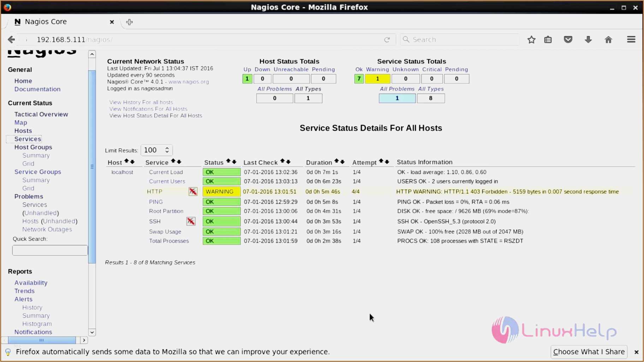Sort Host column ascending arrow
Viewport: 644px width, 362px height.
pos(126,162)
